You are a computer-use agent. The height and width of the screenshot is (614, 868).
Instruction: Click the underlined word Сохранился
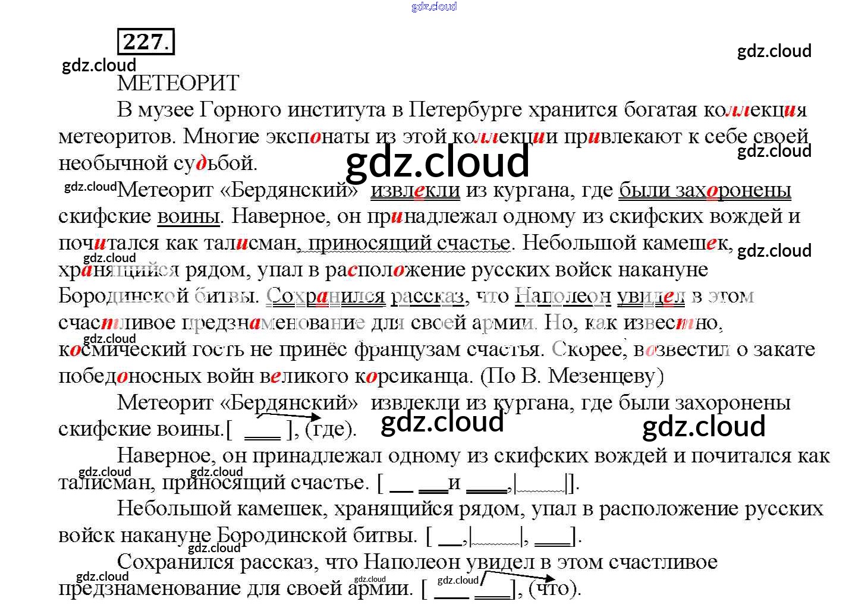pyautogui.click(x=325, y=296)
